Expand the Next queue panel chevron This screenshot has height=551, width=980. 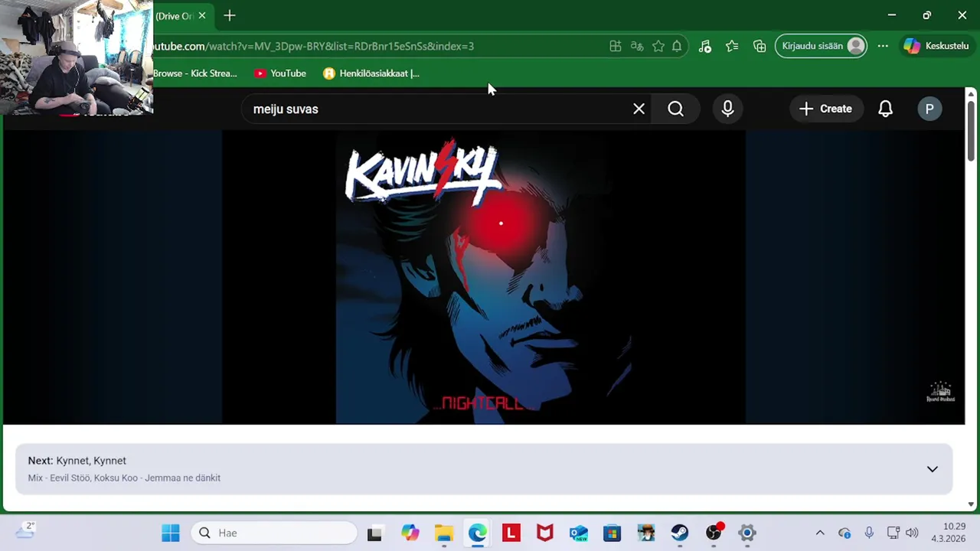point(932,469)
